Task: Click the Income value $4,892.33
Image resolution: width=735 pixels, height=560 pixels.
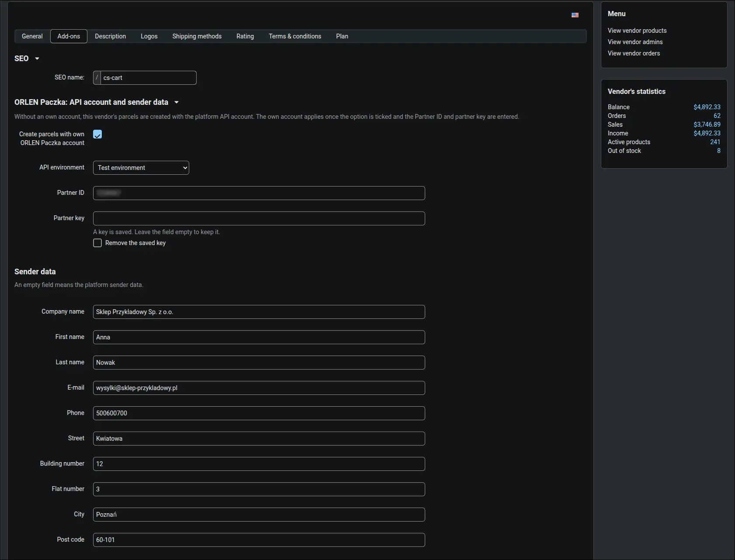Action: tap(707, 133)
